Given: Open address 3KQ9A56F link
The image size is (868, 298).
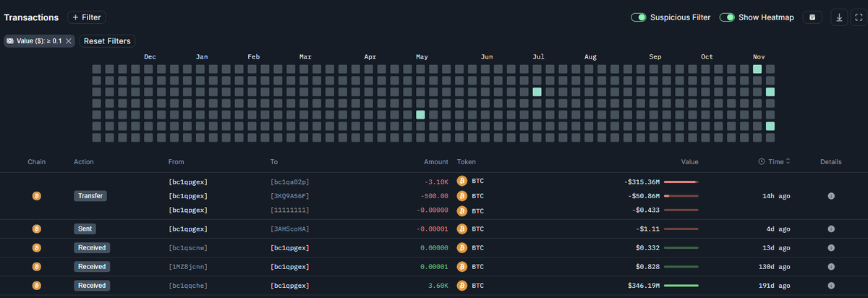Looking at the screenshot, I should pyautogui.click(x=289, y=196).
